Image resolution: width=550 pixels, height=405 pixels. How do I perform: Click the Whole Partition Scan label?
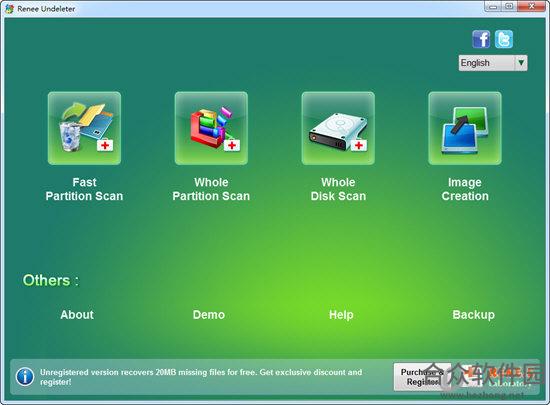click(211, 189)
